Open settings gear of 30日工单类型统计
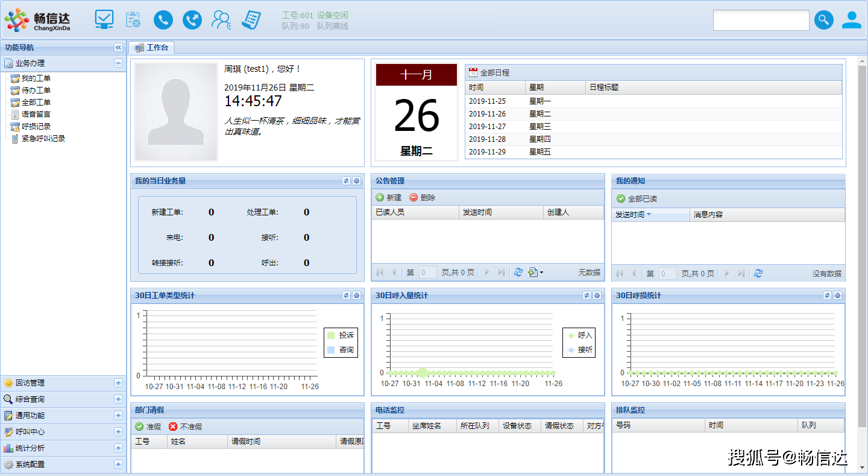 [x=356, y=296]
